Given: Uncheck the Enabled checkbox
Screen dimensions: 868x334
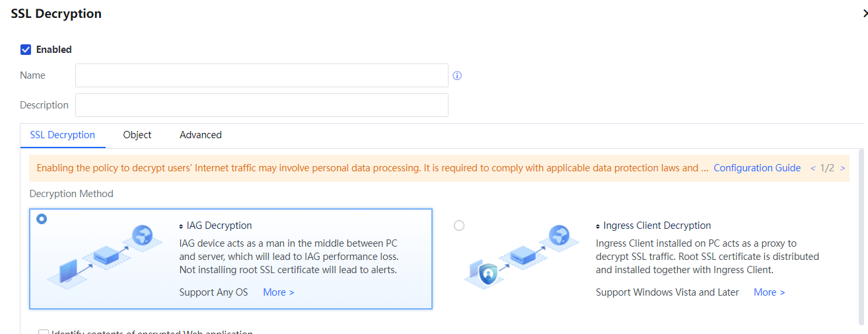Looking at the screenshot, I should click(x=26, y=50).
